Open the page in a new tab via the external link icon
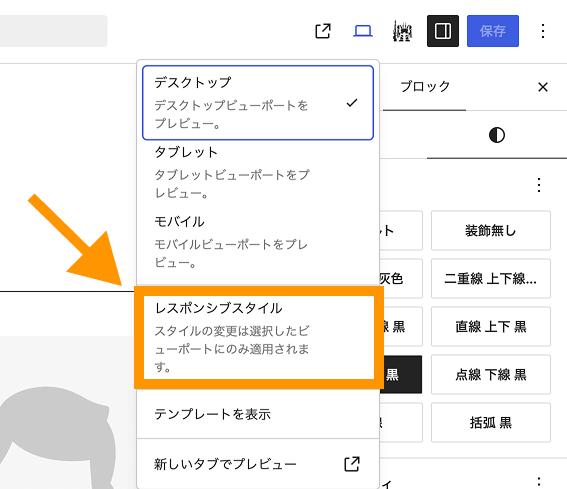Image resolution: width=567 pixels, height=489 pixels. [x=323, y=31]
